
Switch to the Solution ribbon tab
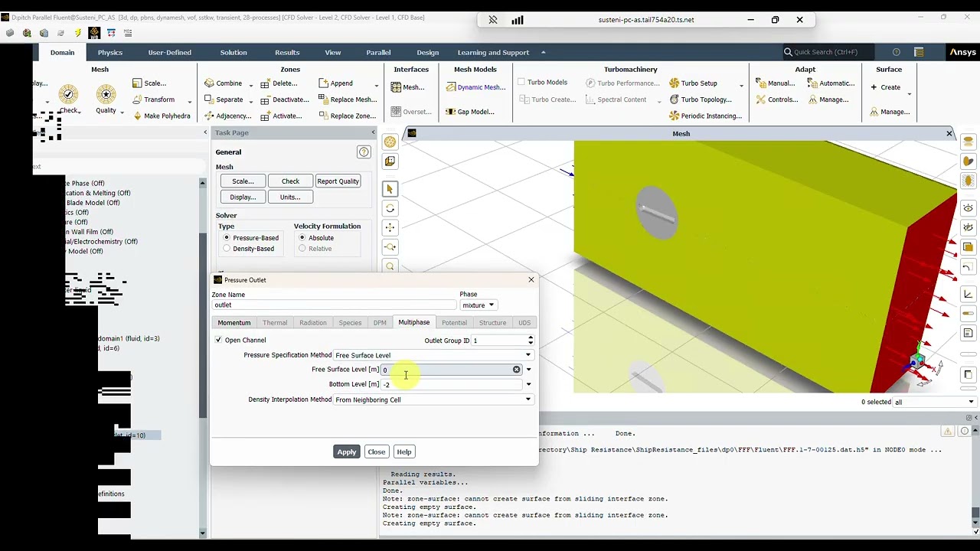pyautogui.click(x=234, y=52)
